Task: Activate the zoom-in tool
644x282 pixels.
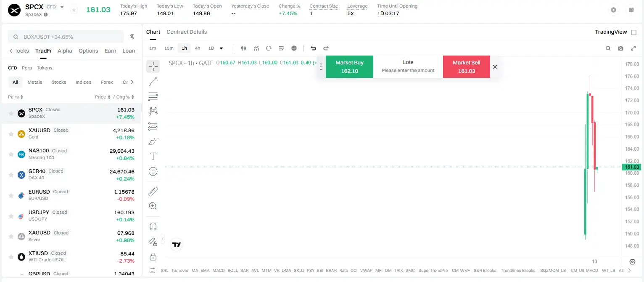Action: click(x=153, y=206)
